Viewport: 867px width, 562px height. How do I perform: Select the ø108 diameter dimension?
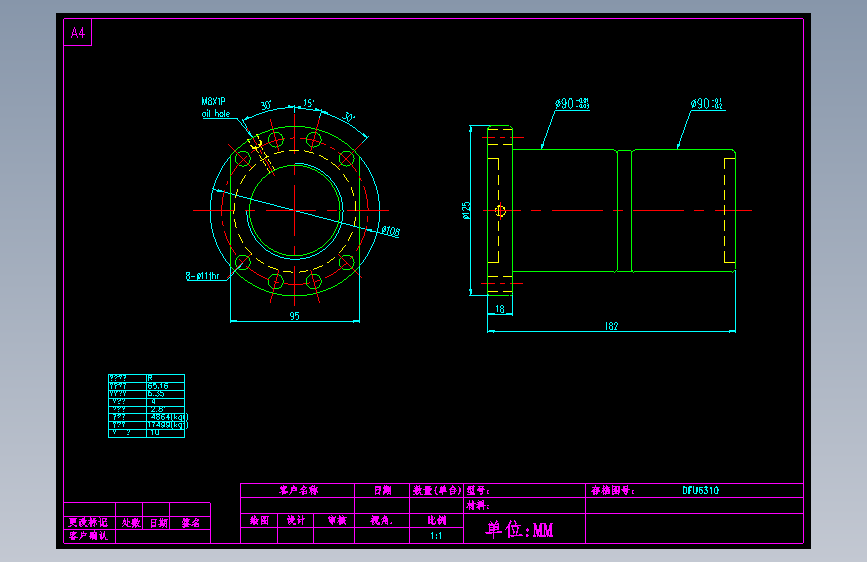coord(390,231)
